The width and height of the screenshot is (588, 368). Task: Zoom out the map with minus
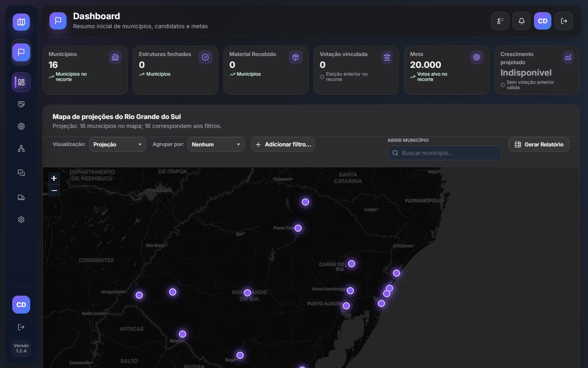click(x=54, y=191)
